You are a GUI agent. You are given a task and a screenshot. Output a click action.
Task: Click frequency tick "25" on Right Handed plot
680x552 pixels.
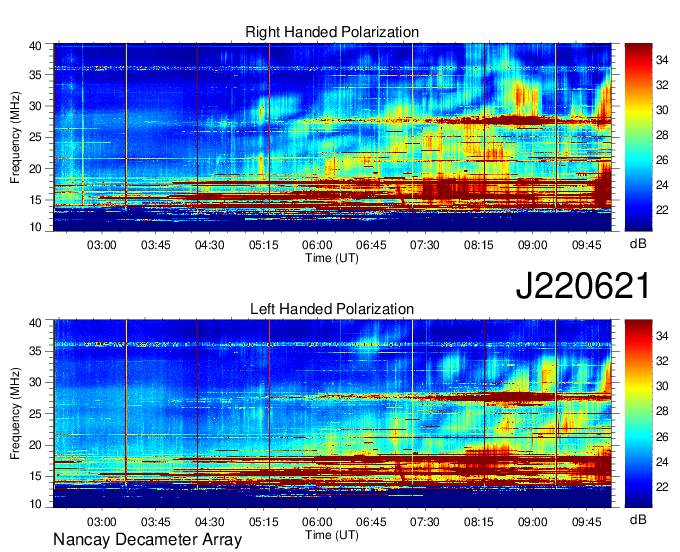click(36, 137)
